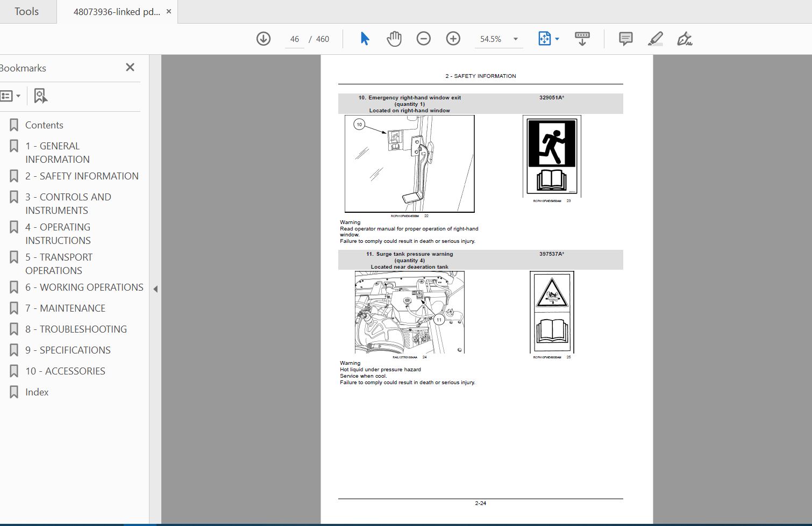Image resolution: width=812 pixels, height=526 pixels.
Task: Click the '2 - SAFETY INFORMATION' page header
Action: (480, 76)
